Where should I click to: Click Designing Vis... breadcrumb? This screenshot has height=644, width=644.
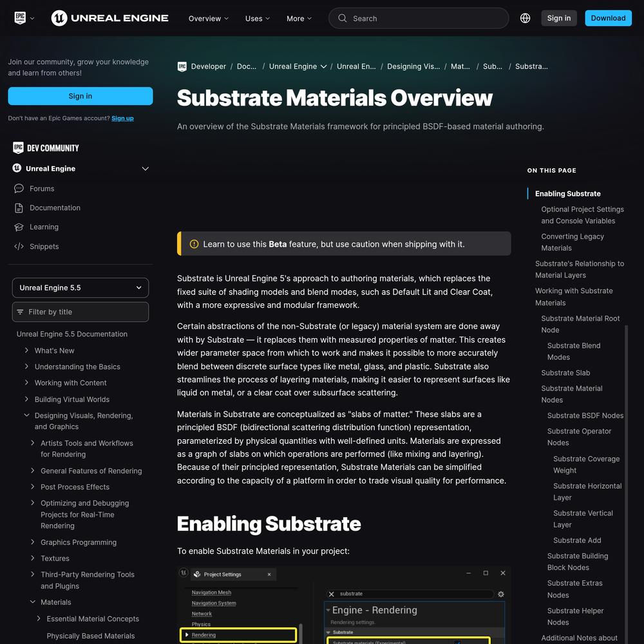[x=413, y=66]
